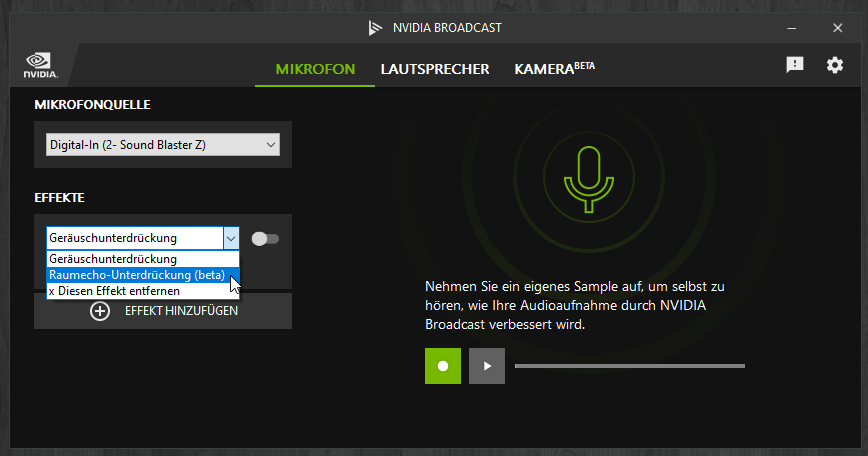Viewport: 868px width, 456px height.
Task: Select 'x Diesen Effekt entfernen'
Action: (143, 291)
